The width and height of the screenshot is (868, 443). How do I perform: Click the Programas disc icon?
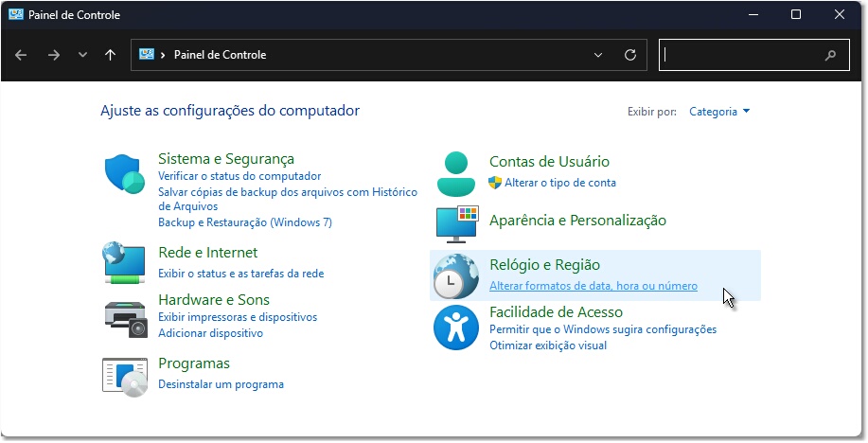125,377
